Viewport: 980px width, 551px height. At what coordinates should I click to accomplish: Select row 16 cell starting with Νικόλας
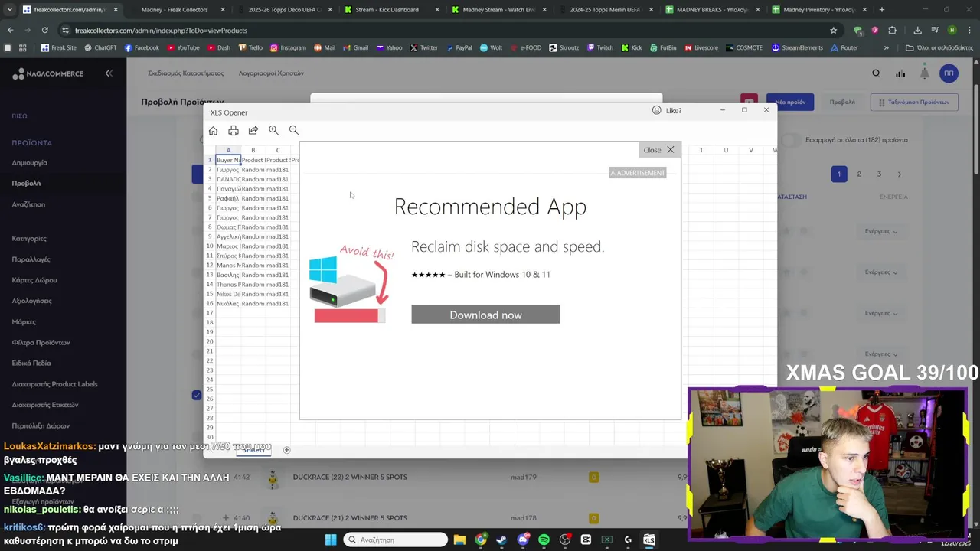(x=228, y=304)
